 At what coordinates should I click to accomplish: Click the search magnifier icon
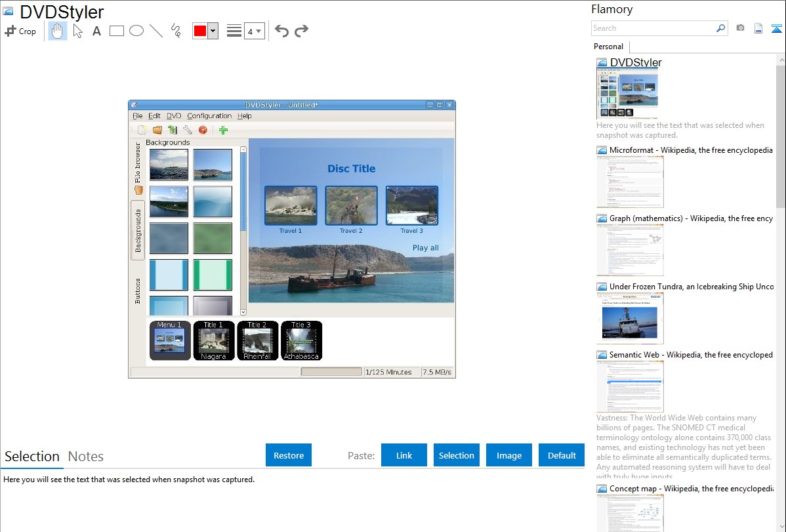[721, 28]
